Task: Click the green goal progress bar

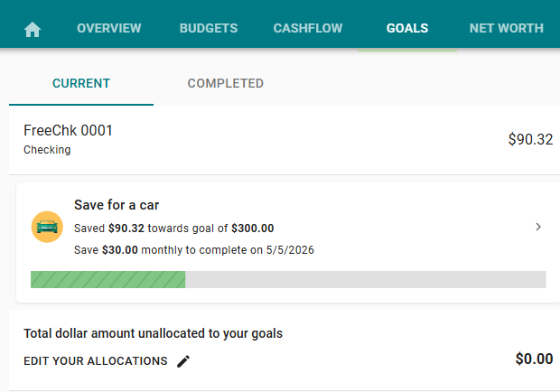Action: 108,279
